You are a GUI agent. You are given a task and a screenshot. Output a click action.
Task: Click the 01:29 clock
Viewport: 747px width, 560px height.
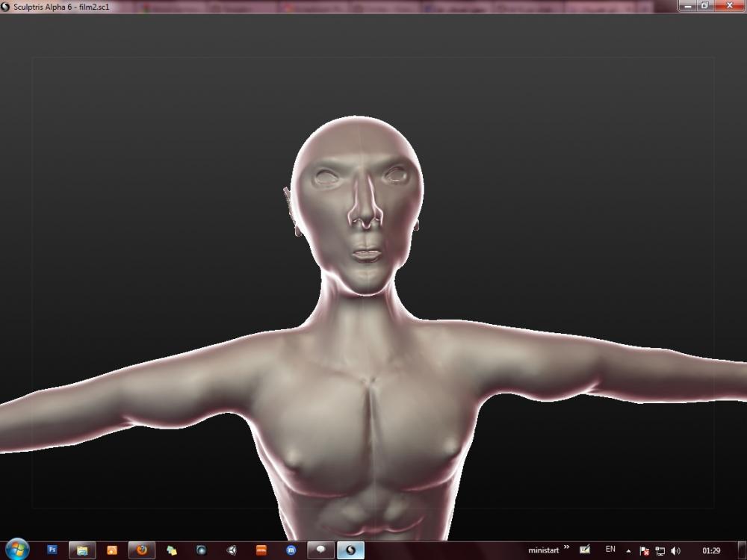711,551
